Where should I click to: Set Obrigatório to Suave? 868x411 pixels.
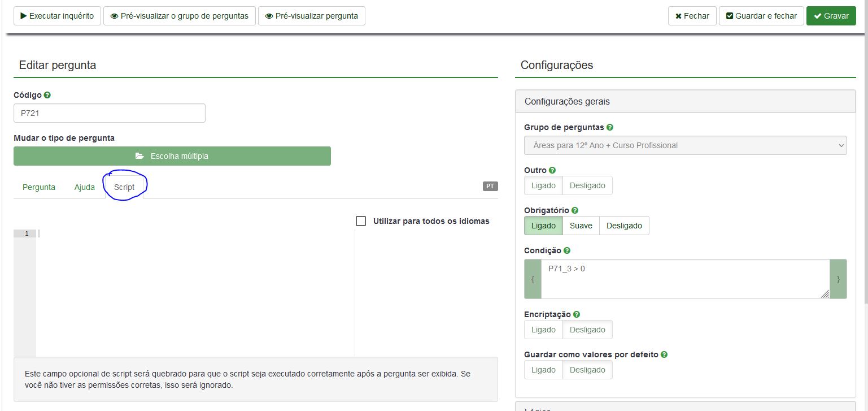(581, 226)
